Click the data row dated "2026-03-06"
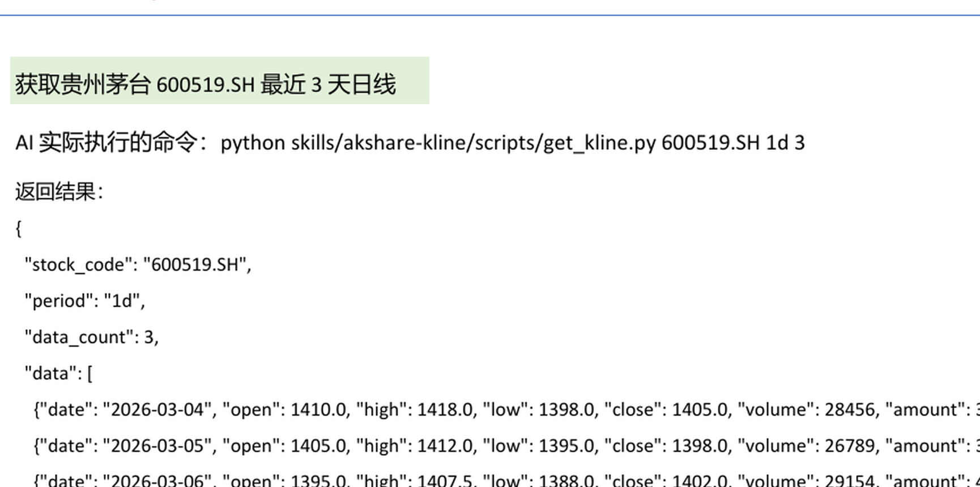The image size is (980, 487). click(x=506, y=480)
